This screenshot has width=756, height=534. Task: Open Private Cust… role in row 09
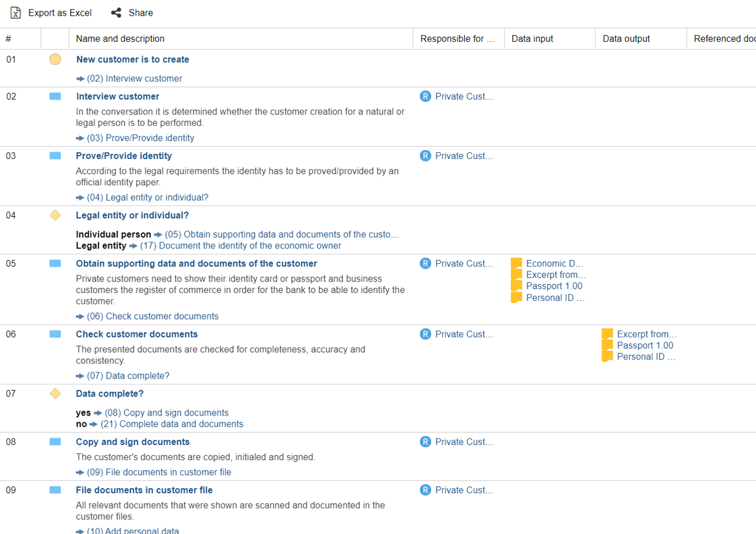point(464,490)
